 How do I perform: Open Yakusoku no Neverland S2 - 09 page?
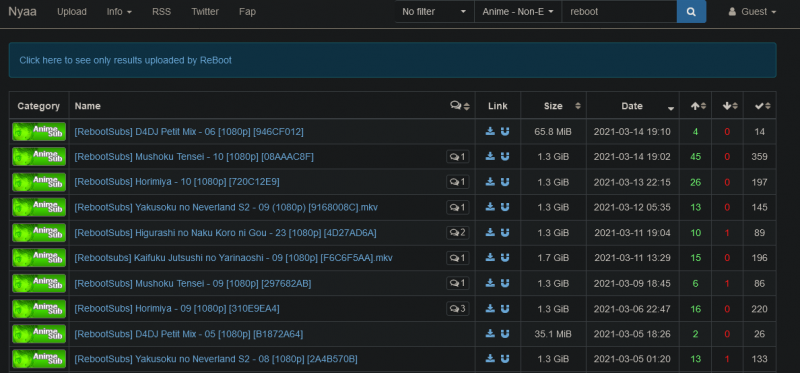(226, 207)
